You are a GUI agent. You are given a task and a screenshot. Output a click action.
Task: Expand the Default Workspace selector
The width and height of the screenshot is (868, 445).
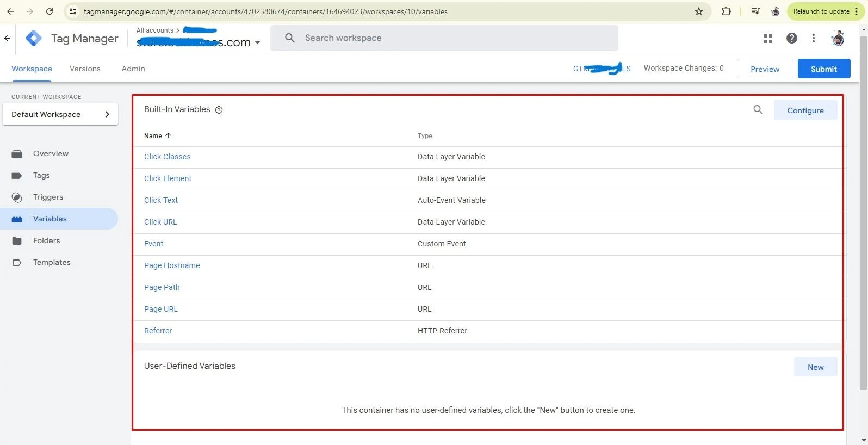click(60, 114)
